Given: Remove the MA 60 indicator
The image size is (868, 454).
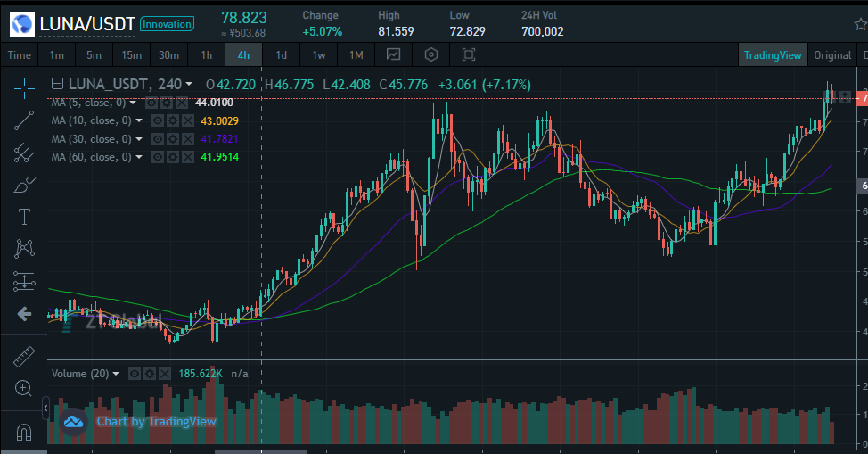Looking at the screenshot, I should coord(188,158).
